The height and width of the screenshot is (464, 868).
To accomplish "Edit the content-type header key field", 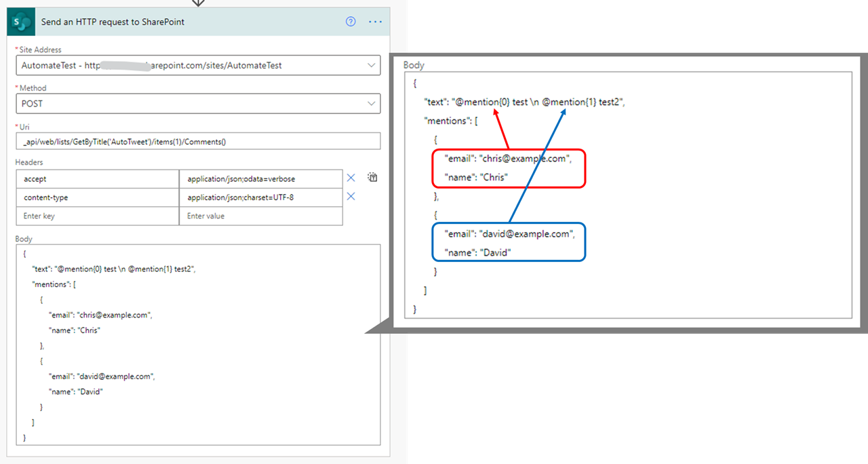I will (98, 197).
